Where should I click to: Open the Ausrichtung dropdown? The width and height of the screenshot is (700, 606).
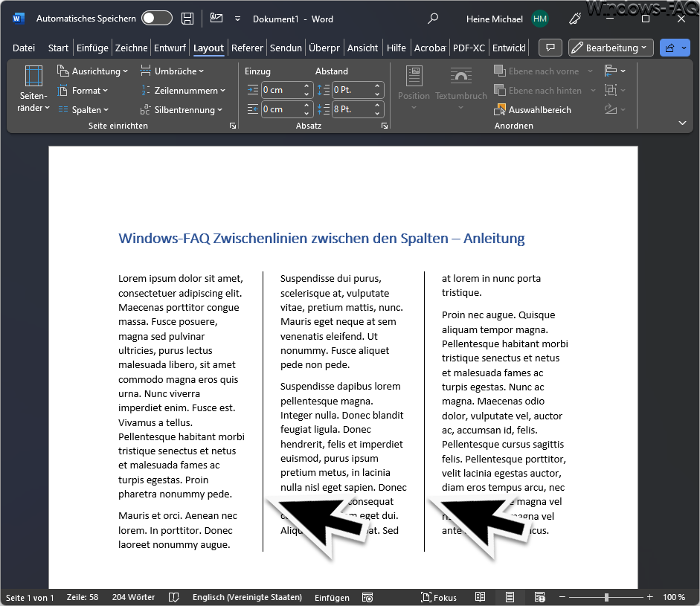tap(92, 71)
